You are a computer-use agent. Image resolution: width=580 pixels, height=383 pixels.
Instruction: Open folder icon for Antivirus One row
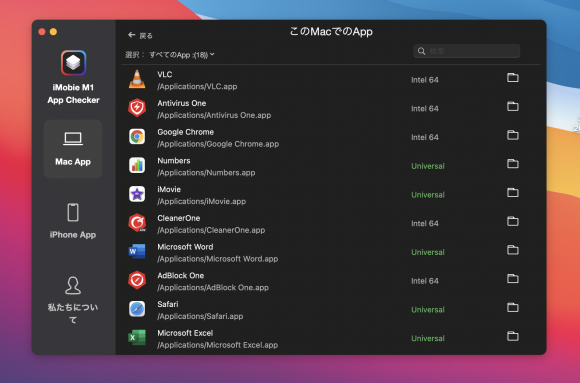click(x=513, y=107)
